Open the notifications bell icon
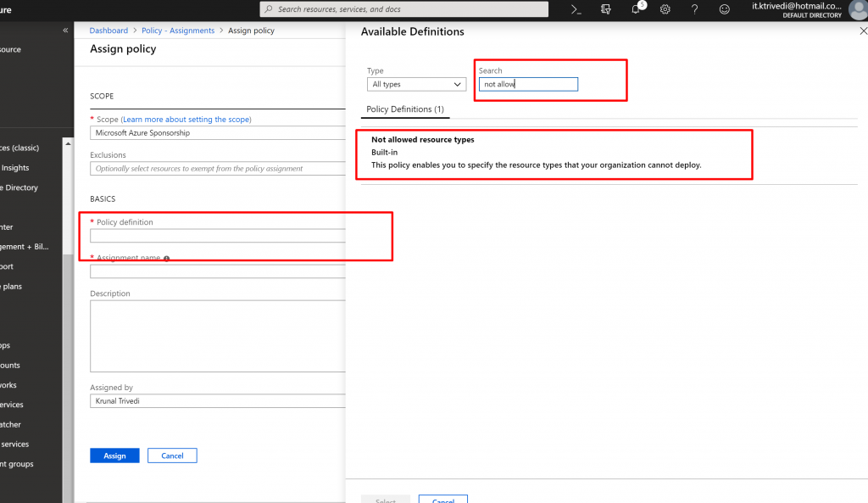The height and width of the screenshot is (503, 868). pos(636,9)
